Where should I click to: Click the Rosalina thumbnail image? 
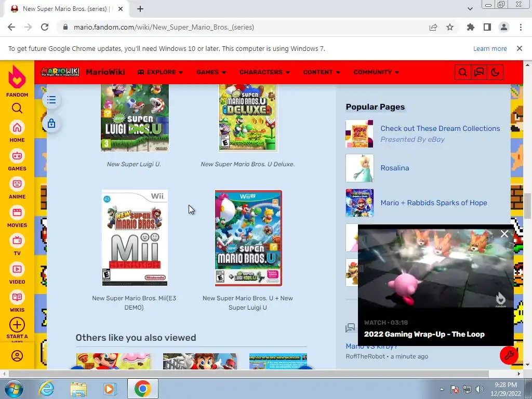[x=360, y=168]
